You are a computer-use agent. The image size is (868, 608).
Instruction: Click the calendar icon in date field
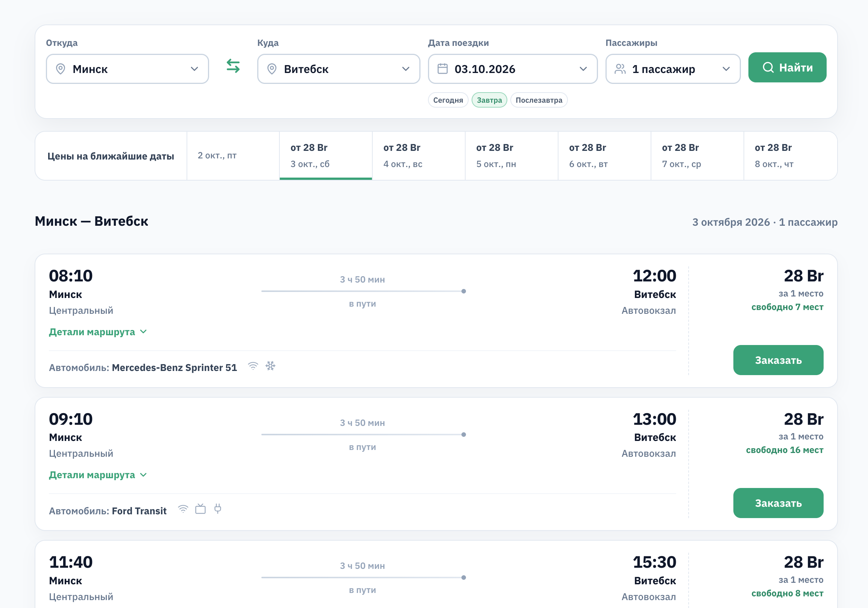click(x=442, y=69)
